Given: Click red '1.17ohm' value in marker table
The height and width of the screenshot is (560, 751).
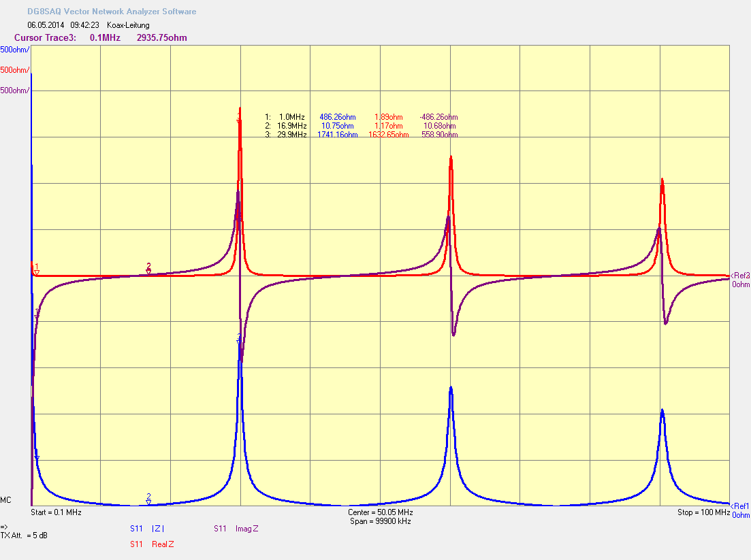Looking at the screenshot, I should coord(388,126).
